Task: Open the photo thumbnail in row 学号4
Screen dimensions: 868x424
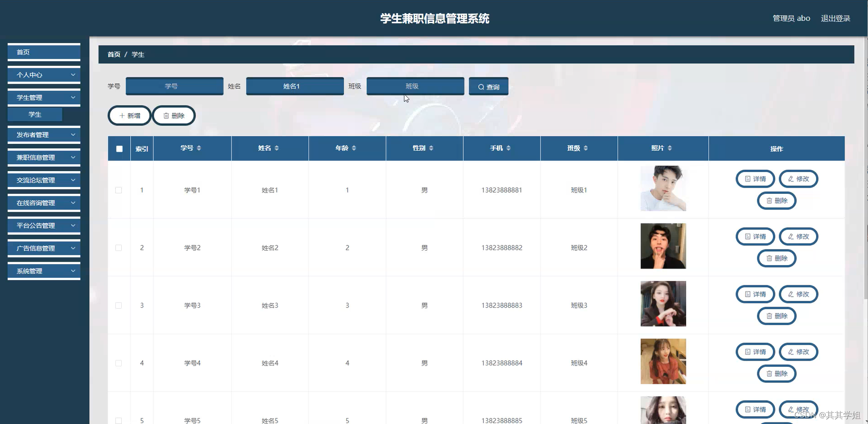Action: point(663,361)
